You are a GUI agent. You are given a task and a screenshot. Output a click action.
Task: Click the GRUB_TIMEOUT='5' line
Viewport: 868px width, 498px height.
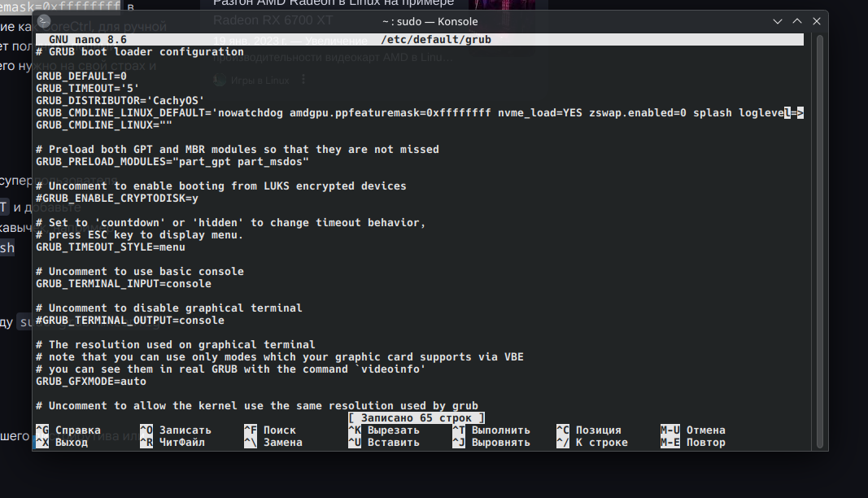88,88
